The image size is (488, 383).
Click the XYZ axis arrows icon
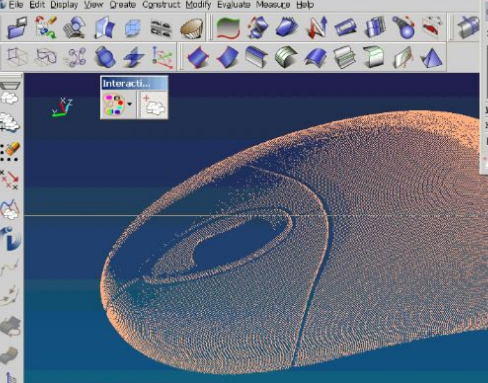tap(163, 57)
